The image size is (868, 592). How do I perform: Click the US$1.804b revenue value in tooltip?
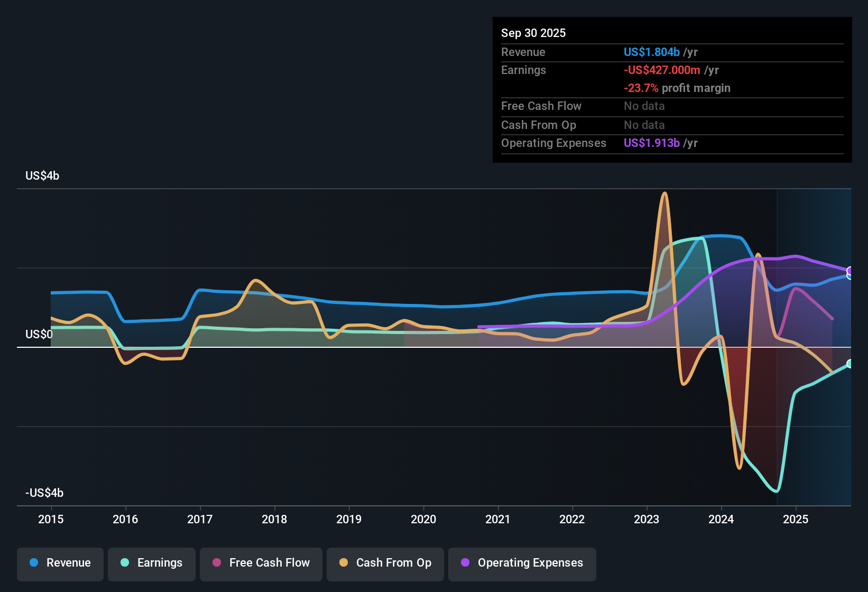pyautogui.click(x=651, y=52)
